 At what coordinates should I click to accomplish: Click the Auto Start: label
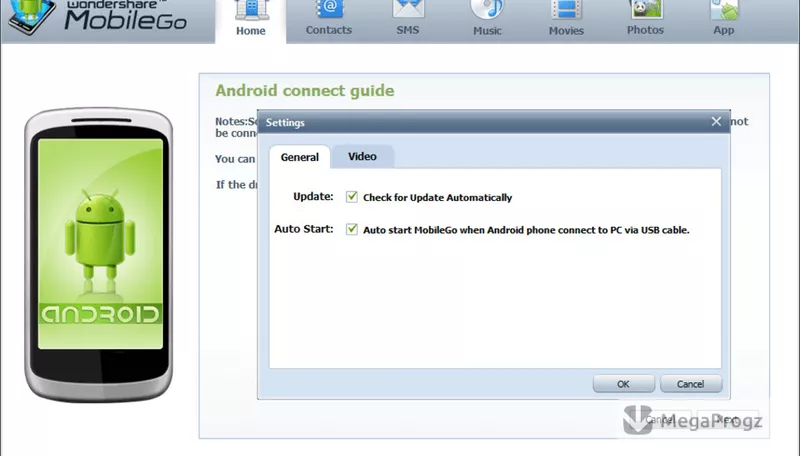(304, 229)
